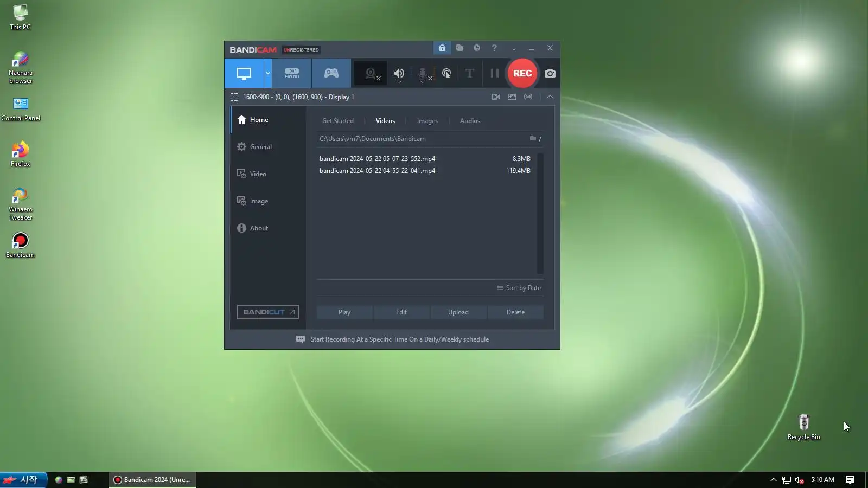Click the Control Panel desktop icon

click(x=21, y=109)
